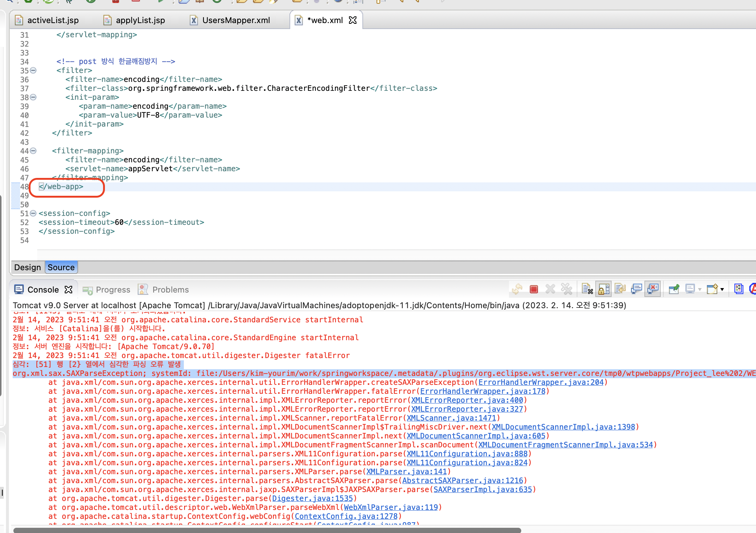Open ErrorHandlerWrapper.java:204 stack trace link
756x533 pixels.
pos(541,382)
